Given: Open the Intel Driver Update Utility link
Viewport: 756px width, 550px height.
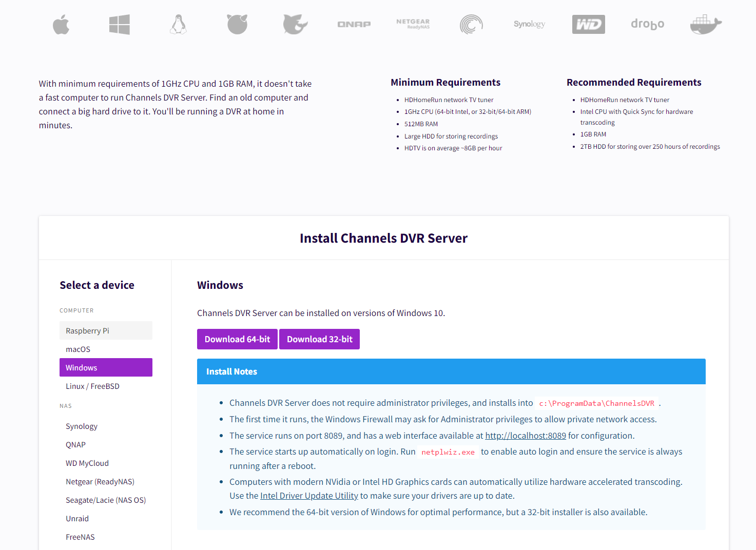Looking at the screenshot, I should (x=309, y=496).
